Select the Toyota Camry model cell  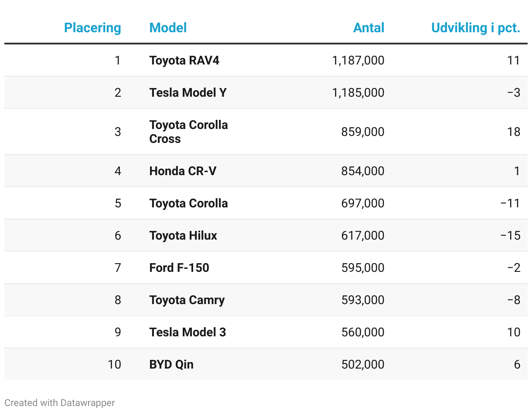tap(187, 300)
